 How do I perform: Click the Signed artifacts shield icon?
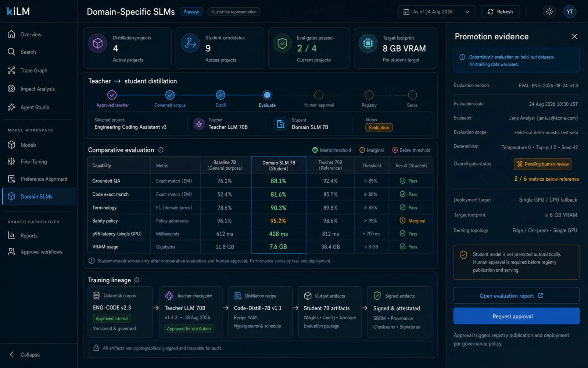click(x=377, y=296)
